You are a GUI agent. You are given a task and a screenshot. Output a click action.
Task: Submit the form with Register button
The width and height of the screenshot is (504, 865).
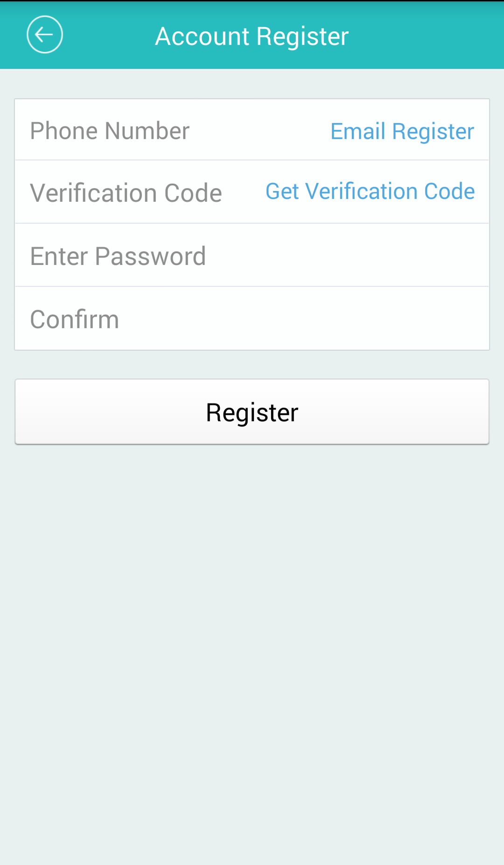tap(252, 411)
